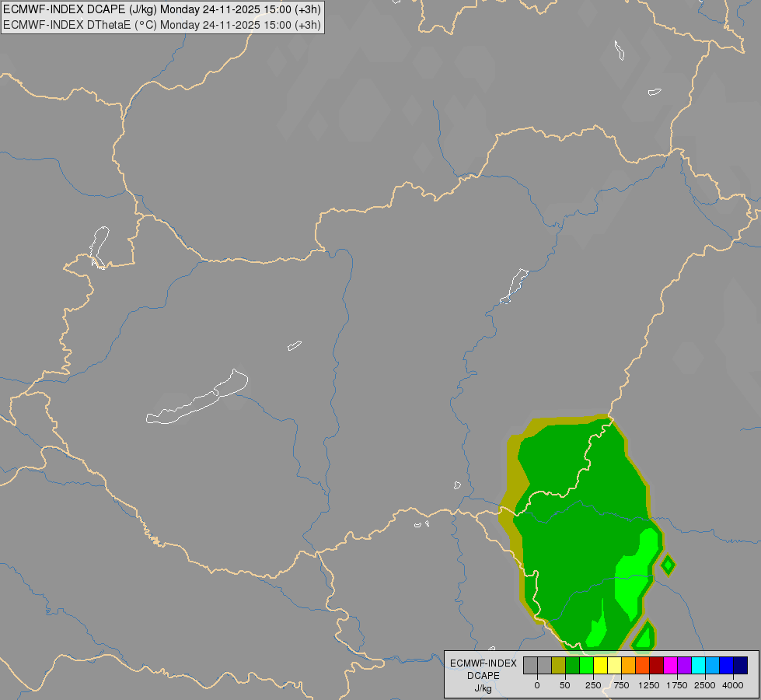Click the legend J/kg unit label
761x700 pixels.
[x=483, y=688]
